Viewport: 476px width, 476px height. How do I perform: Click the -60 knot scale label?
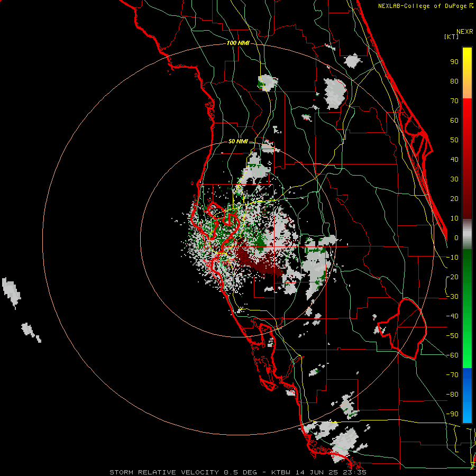coord(452,355)
